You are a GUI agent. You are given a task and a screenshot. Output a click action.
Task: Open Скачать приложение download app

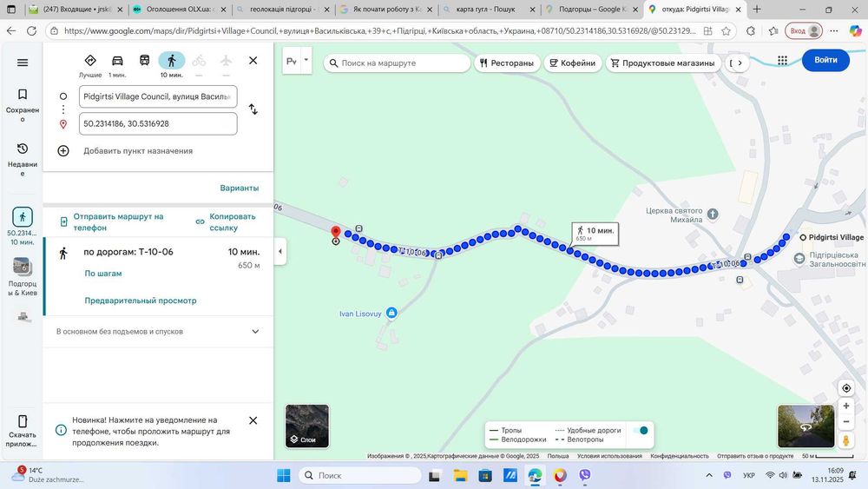pos(23,430)
